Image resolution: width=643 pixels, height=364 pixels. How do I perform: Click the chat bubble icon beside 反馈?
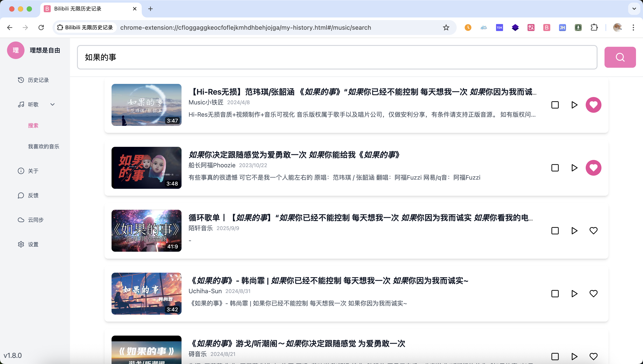click(x=21, y=196)
